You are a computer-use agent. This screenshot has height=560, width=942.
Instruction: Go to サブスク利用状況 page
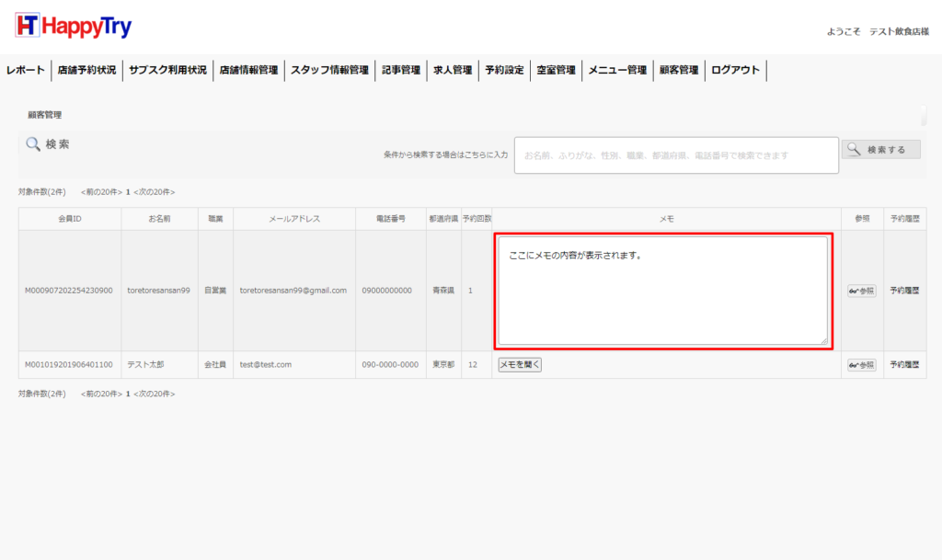[167, 70]
